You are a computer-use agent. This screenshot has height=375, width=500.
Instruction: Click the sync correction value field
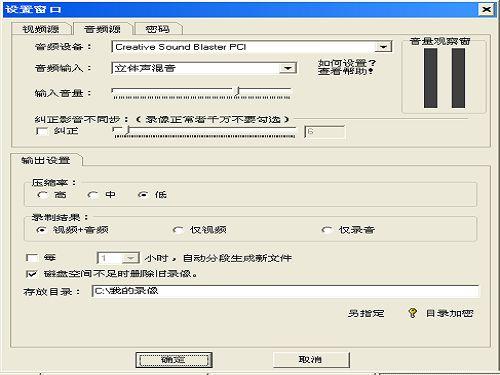pos(324,132)
